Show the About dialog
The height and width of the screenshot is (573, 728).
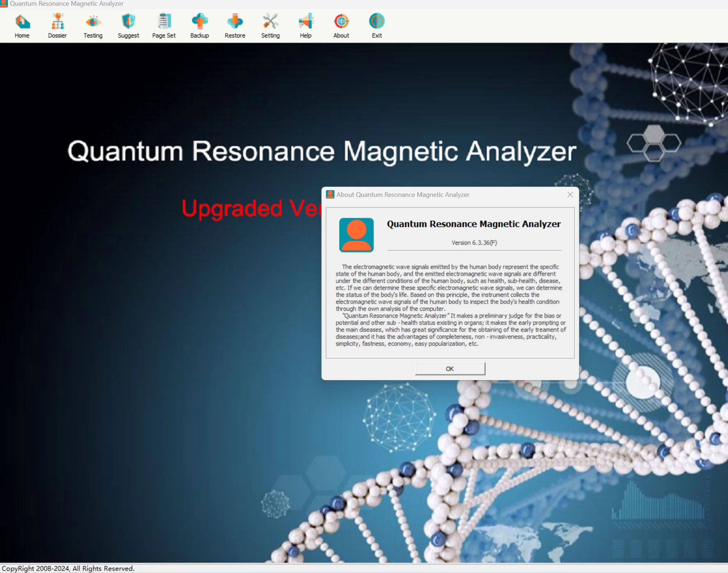[341, 25]
